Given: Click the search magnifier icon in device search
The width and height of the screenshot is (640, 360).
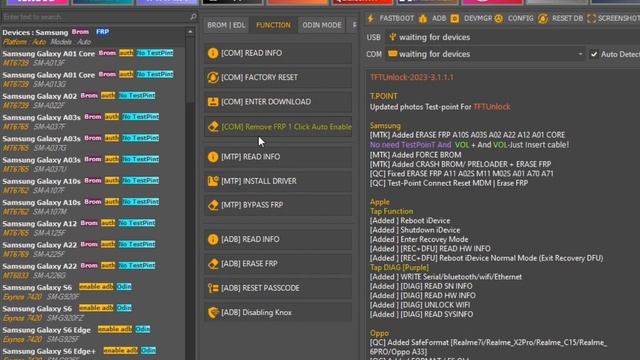Looking at the screenshot, I should coord(193,17).
